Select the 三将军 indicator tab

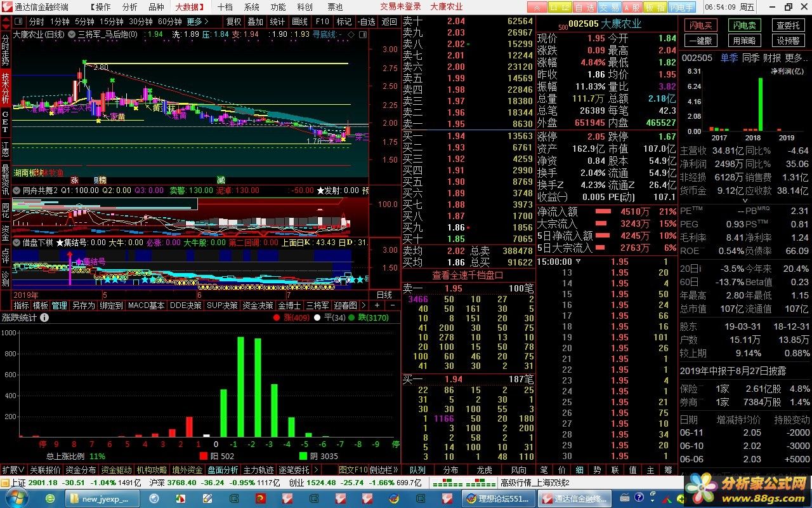tap(318, 305)
